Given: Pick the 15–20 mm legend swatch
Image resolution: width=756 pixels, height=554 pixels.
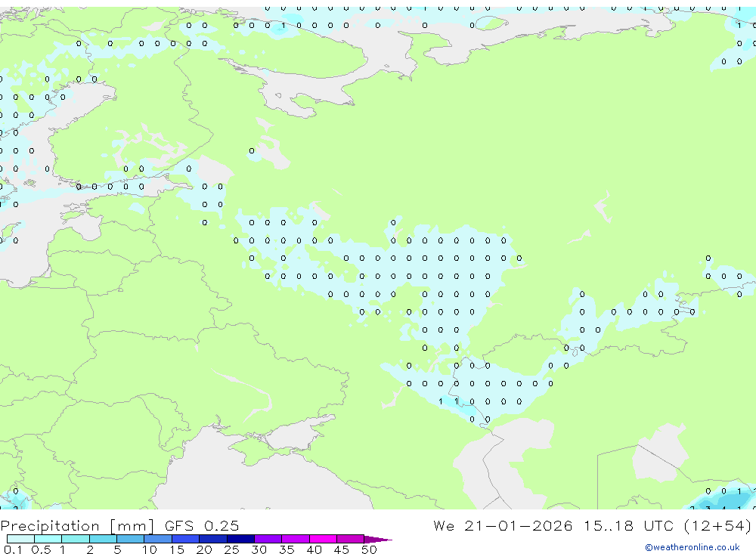Looking at the screenshot, I should [x=186, y=539].
